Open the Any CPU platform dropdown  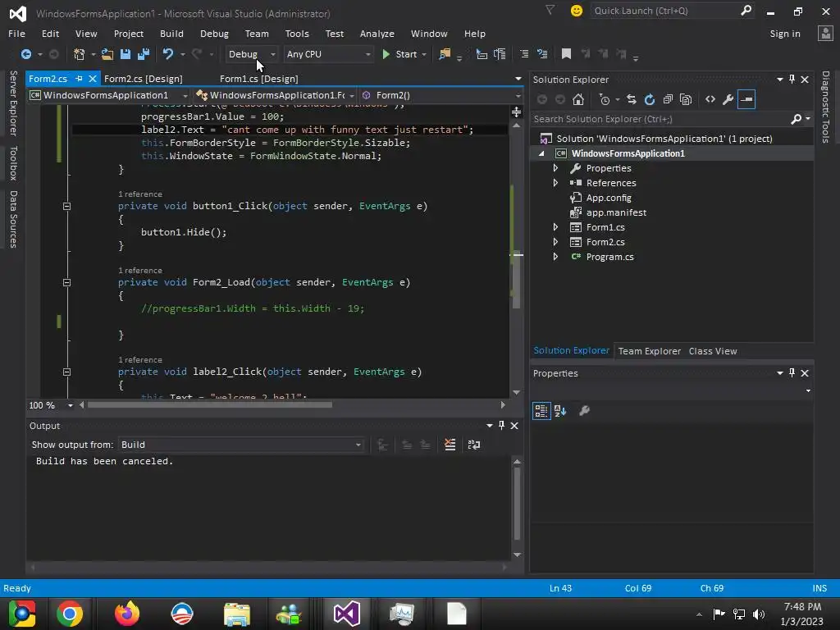(328, 54)
